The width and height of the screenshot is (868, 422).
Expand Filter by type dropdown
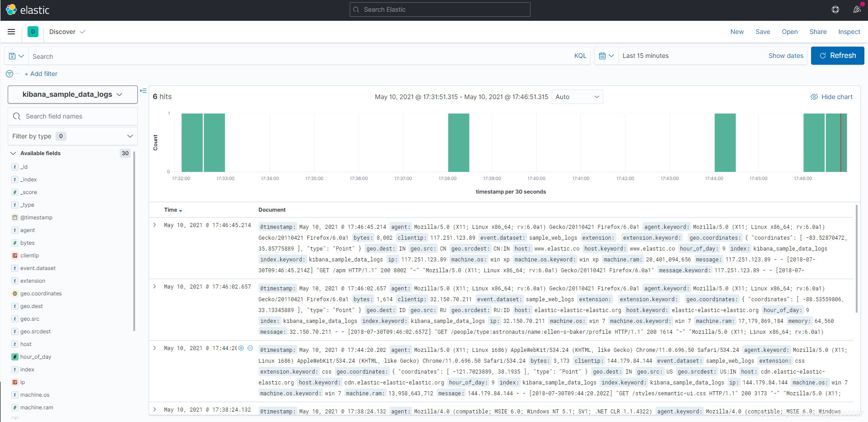coord(73,136)
